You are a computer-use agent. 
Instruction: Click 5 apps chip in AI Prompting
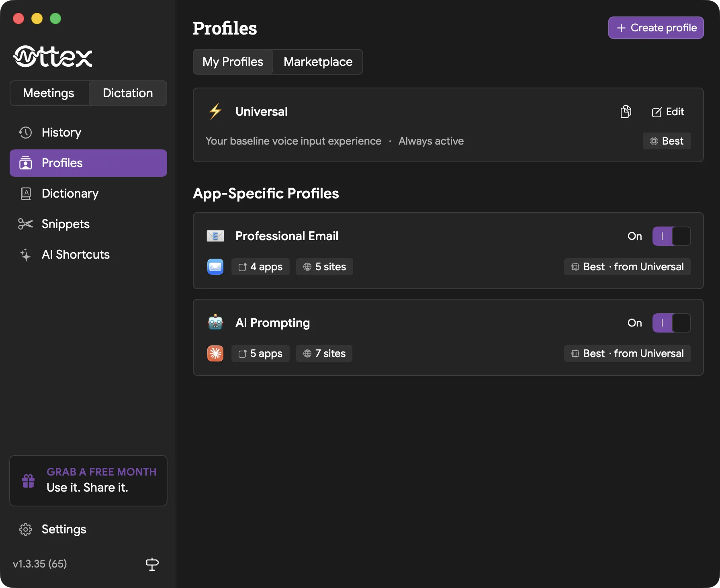tap(260, 353)
